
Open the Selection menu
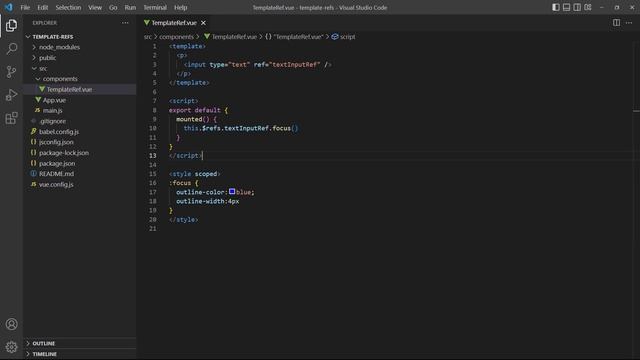(68, 7)
